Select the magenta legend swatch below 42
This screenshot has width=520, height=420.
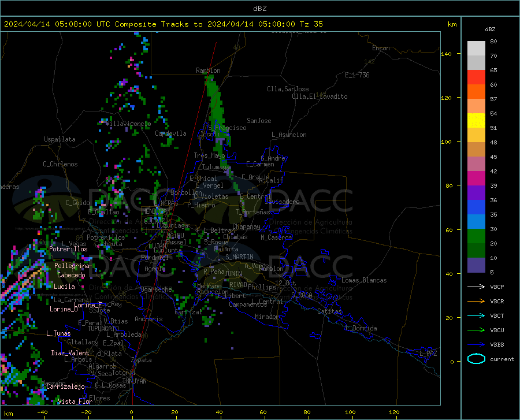pyautogui.click(x=476, y=179)
